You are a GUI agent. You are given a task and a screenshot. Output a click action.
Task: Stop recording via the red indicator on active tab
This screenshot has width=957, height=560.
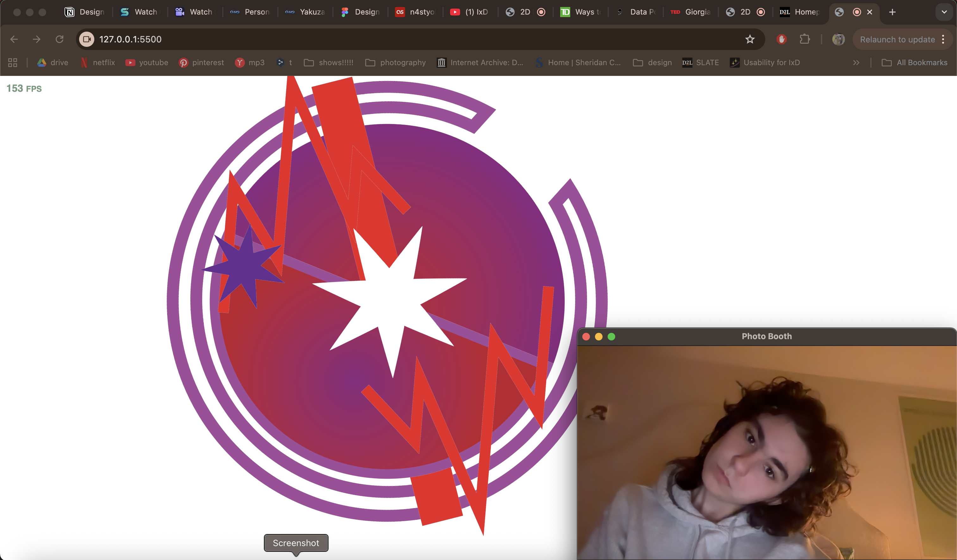[856, 12]
